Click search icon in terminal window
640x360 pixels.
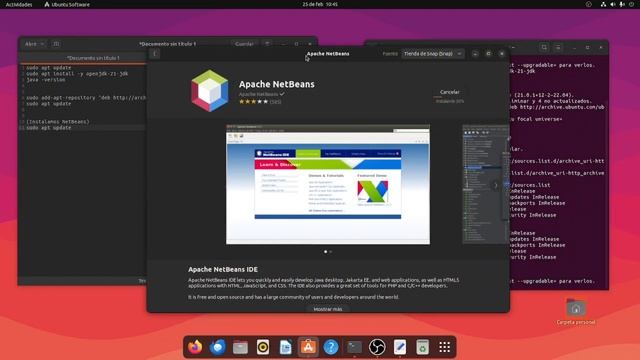coord(544,47)
